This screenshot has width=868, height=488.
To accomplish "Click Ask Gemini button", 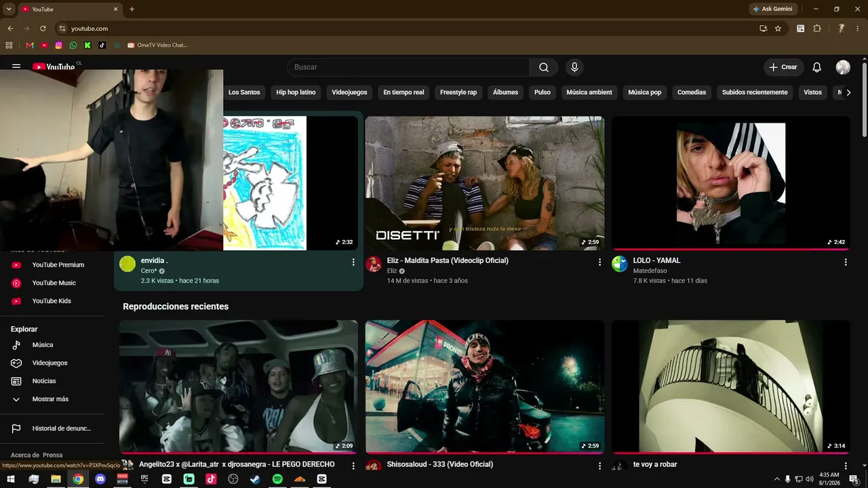I will [x=772, y=9].
